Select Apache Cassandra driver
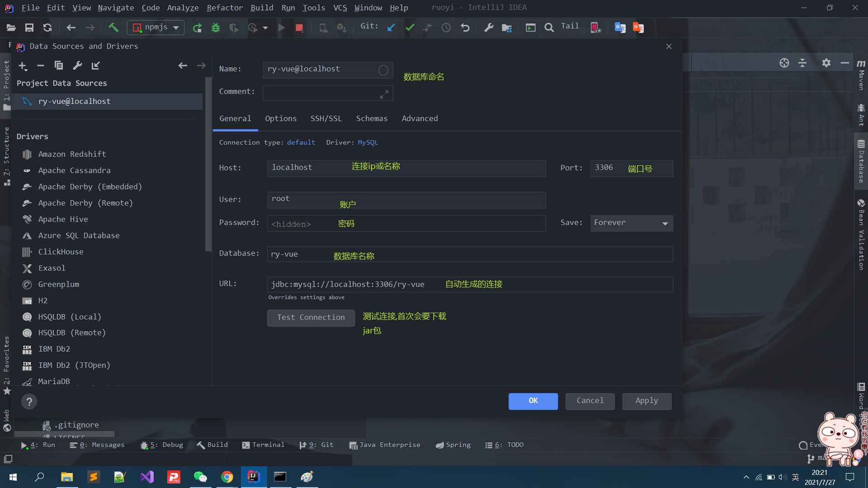 coord(107,171)
